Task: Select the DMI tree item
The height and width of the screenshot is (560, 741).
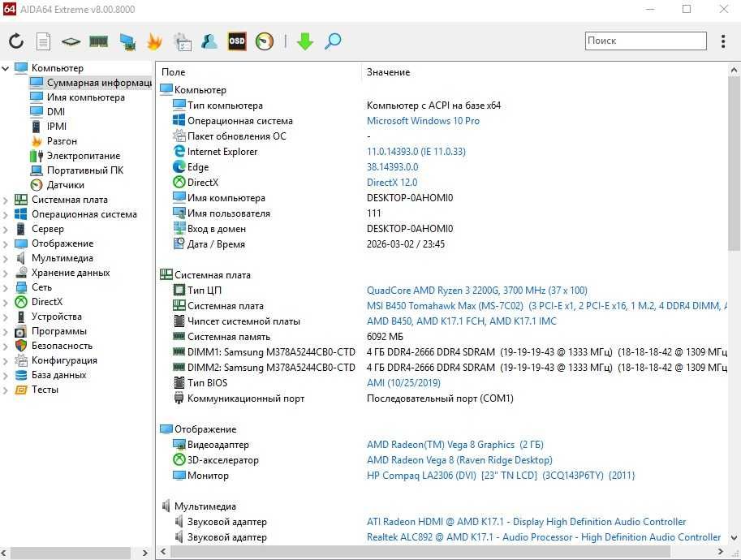Action: [x=56, y=112]
